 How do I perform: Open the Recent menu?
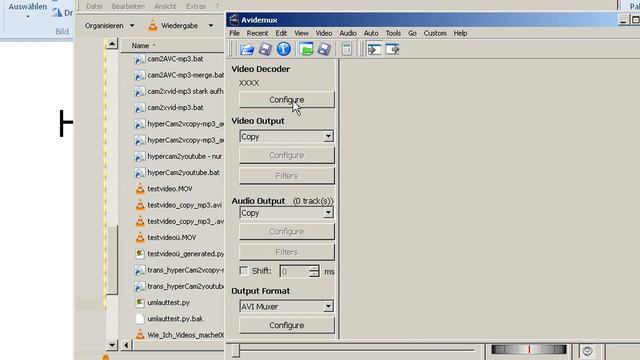257,33
